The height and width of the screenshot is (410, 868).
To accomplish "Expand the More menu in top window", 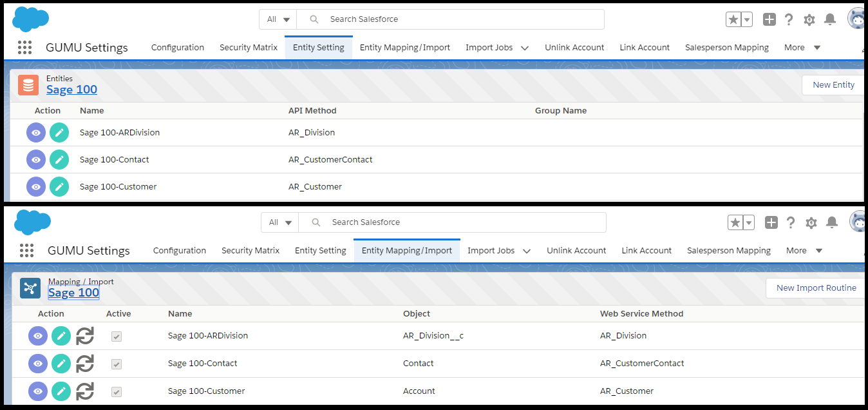I will pos(802,48).
